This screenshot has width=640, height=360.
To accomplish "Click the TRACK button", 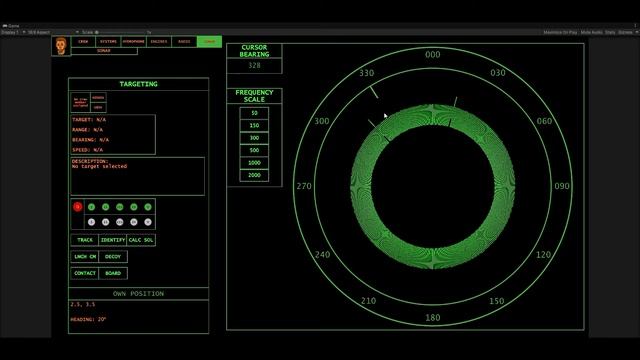I will click(x=85, y=240).
